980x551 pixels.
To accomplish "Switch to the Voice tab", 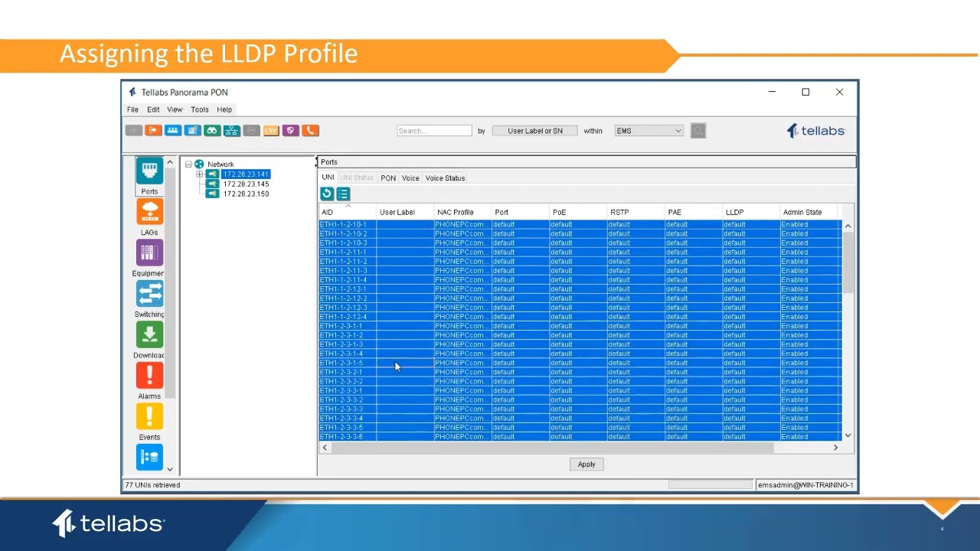I will coord(410,178).
